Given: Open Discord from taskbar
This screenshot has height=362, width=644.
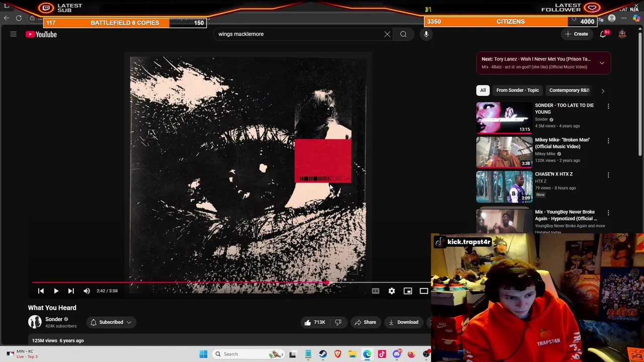Looking at the screenshot, I should pos(396,354).
